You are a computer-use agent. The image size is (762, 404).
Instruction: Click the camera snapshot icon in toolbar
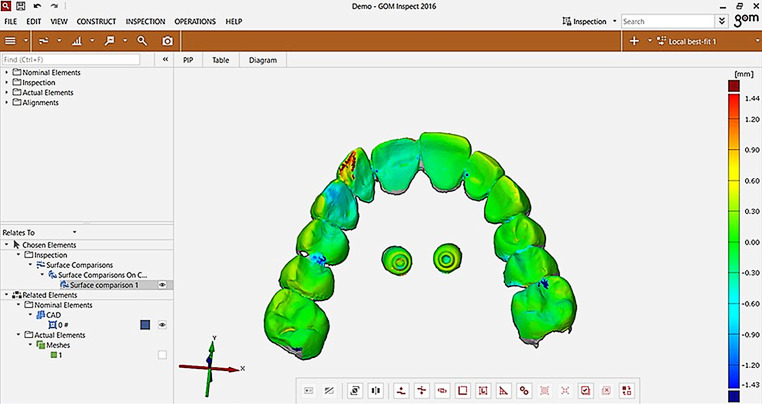[167, 41]
